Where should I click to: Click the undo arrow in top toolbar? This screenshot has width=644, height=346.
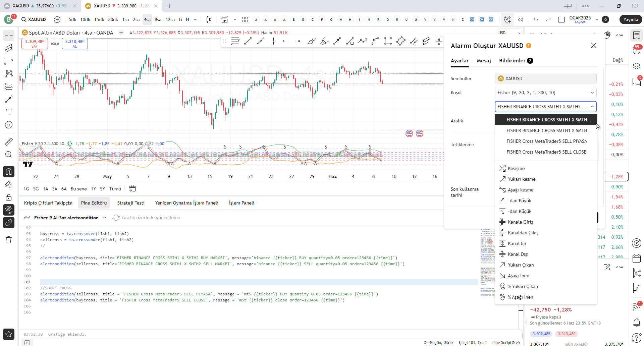536,19
